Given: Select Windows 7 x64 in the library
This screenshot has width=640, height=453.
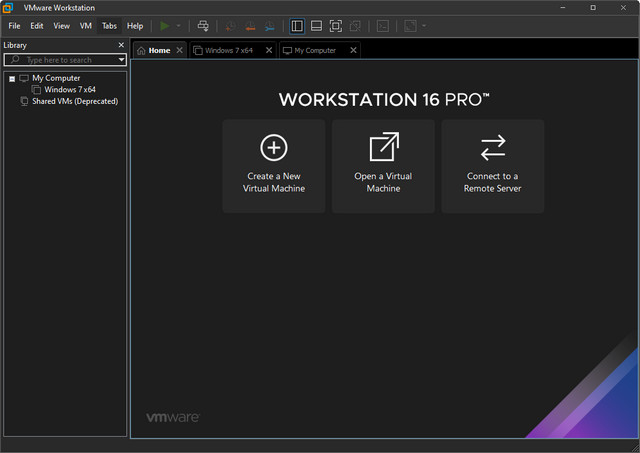Looking at the screenshot, I should [x=69, y=90].
